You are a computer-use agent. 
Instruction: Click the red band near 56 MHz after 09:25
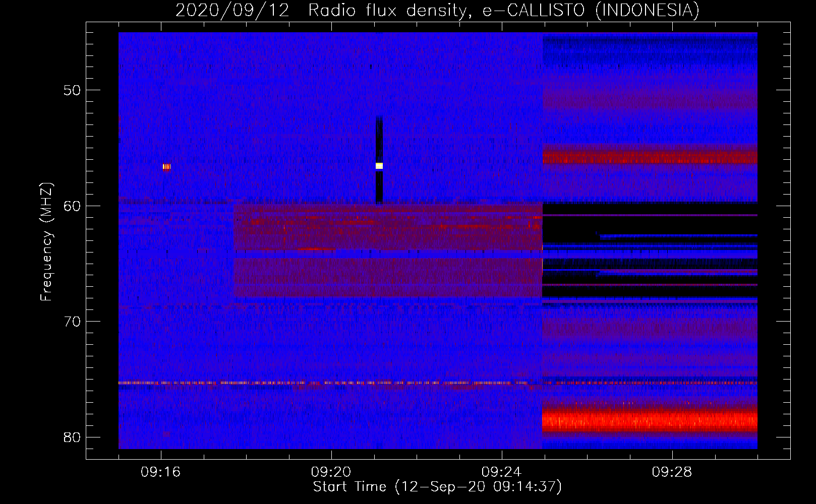click(650, 157)
